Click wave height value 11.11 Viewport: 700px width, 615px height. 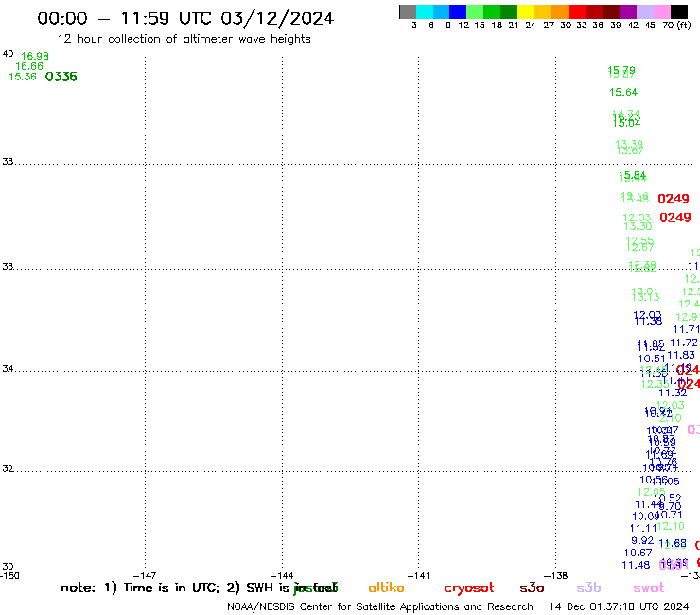coord(643,529)
